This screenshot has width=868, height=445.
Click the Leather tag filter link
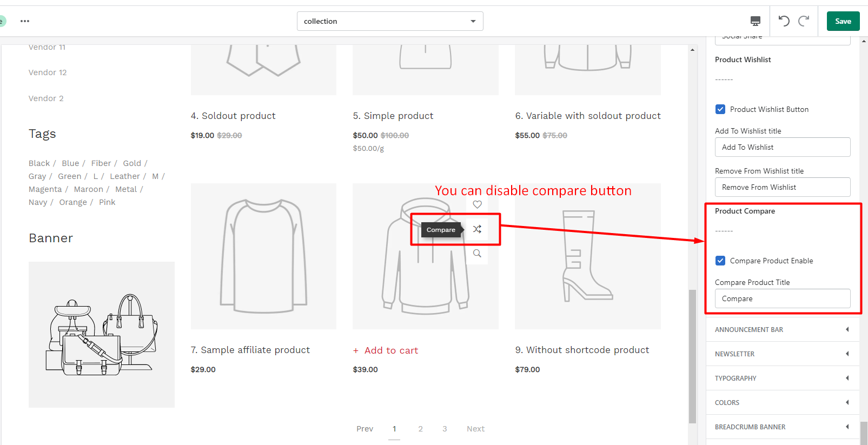(124, 176)
